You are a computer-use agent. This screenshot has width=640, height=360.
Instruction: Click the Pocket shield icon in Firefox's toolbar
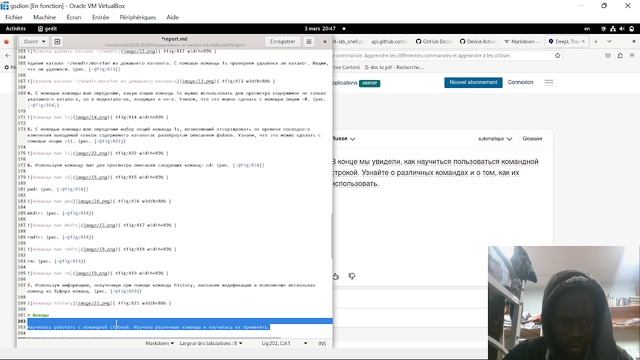(x=608, y=56)
